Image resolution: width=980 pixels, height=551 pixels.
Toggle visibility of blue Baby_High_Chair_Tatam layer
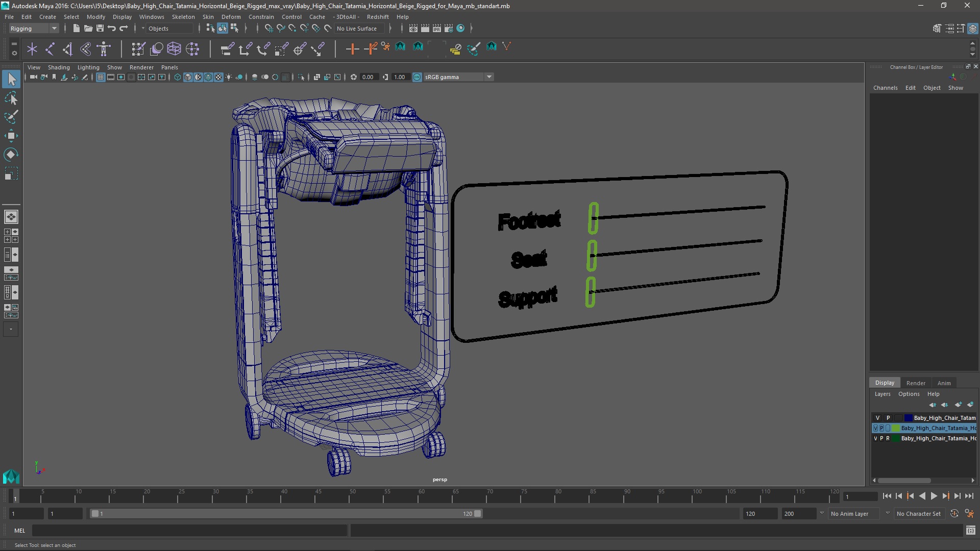coord(877,418)
